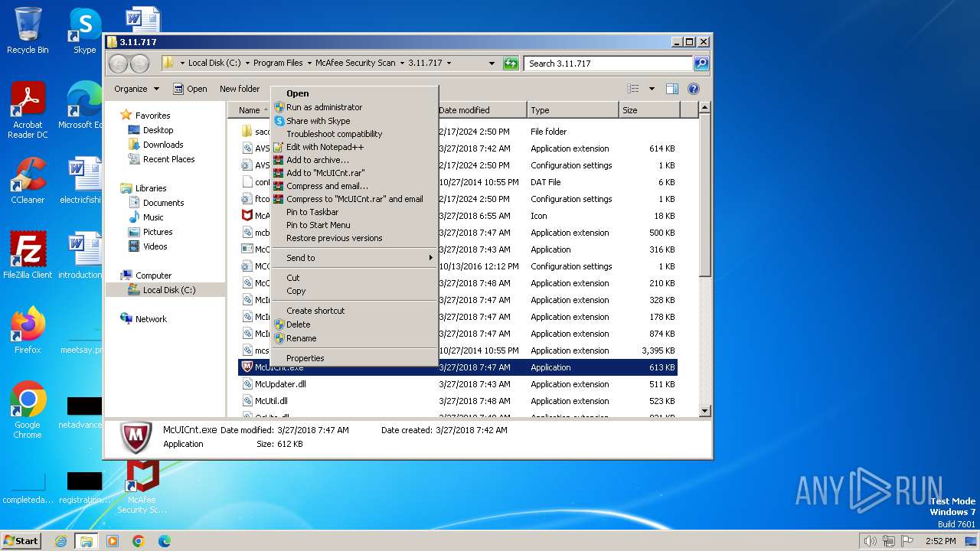Change your view icon in the toolbar
This screenshot has height=551, width=980.
[632, 89]
